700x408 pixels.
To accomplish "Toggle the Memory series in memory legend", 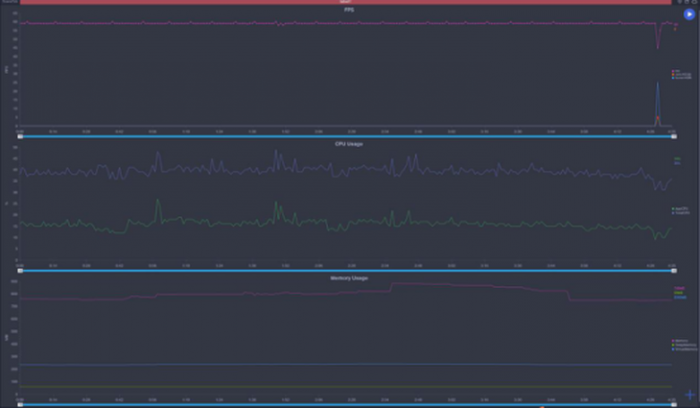I will click(680, 341).
